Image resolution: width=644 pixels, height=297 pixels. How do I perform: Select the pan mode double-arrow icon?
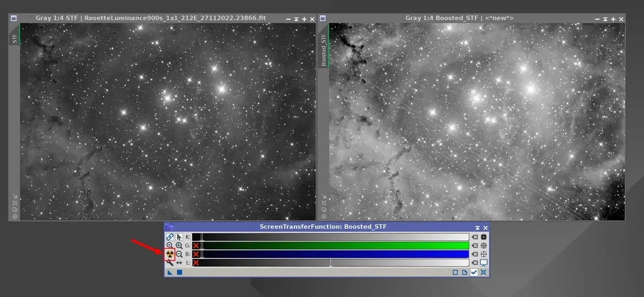(x=179, y=262)
